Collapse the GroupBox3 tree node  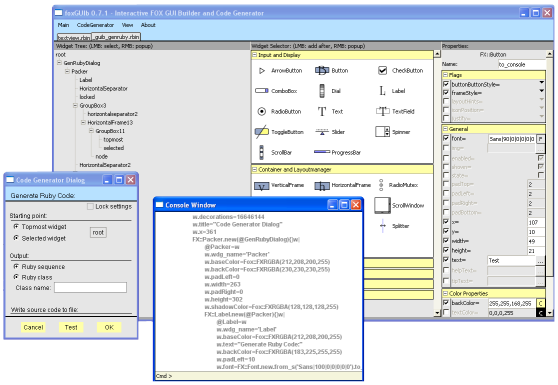[x=75, y=105]
